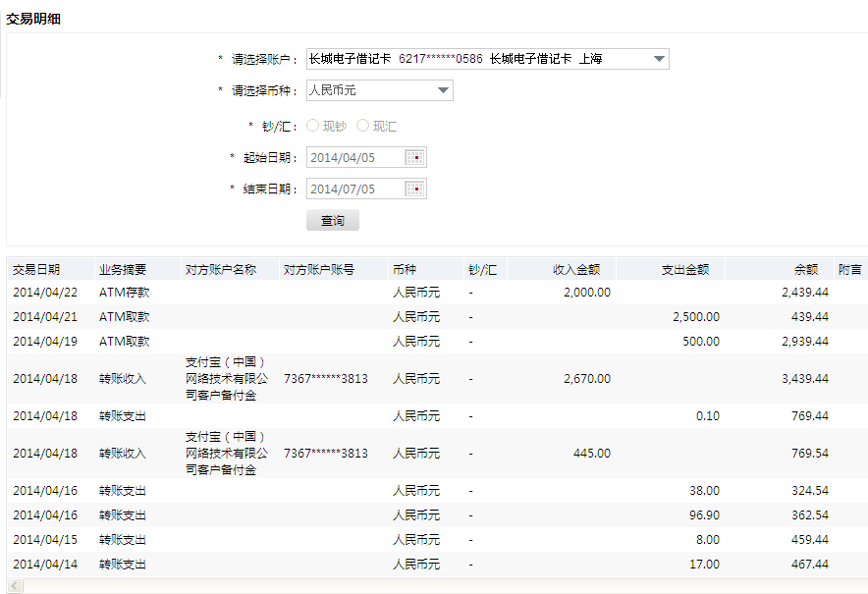
Task: Click the 附言 column header
Action: 849,270
